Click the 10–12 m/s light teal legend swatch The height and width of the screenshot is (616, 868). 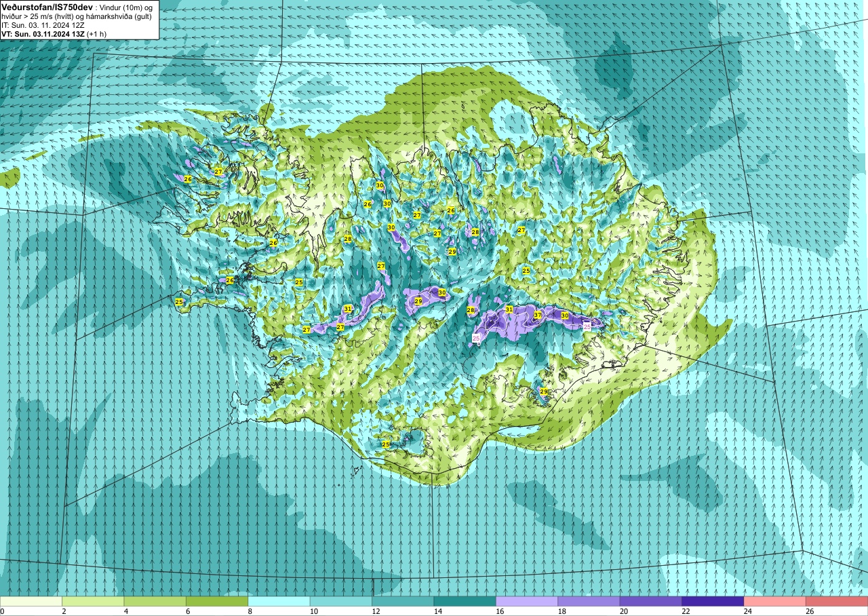341,601
